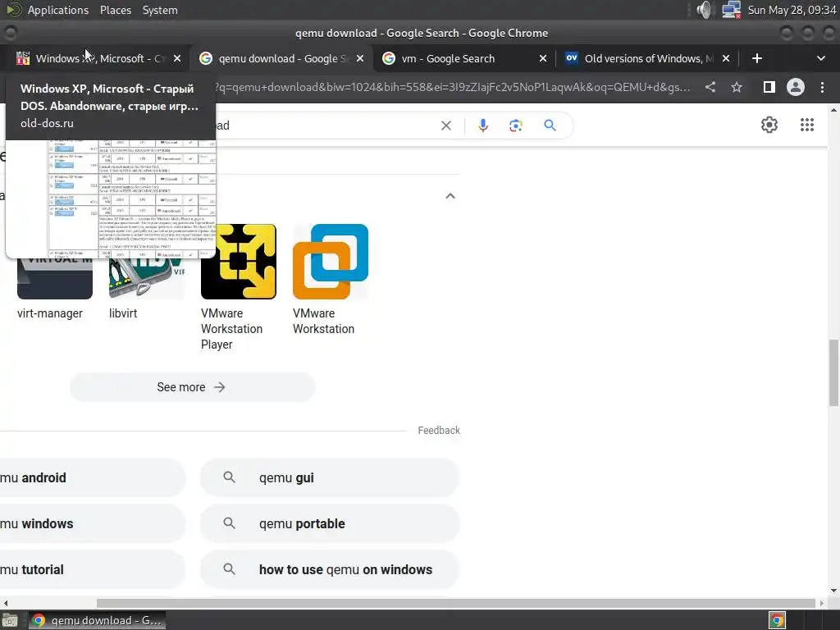
Task: Open the VMware Workstation logo
Action: (331, 262)
